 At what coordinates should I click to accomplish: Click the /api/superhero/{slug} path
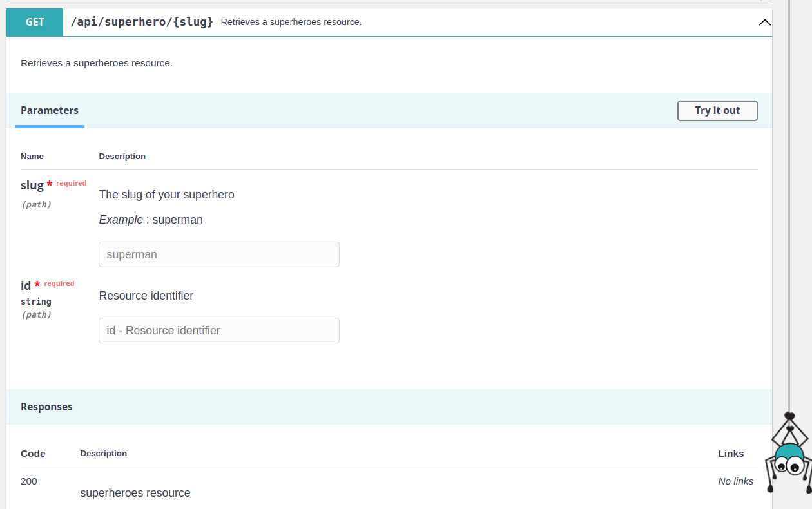pos(141,22)
